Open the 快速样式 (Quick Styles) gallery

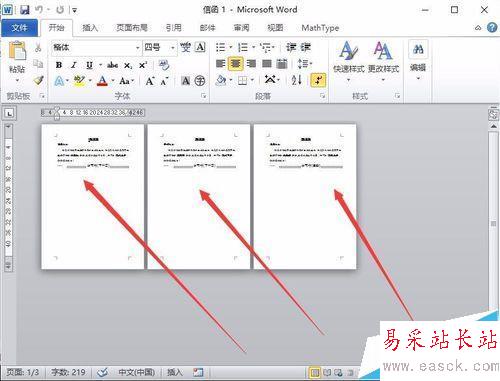[x=349, y=62]
